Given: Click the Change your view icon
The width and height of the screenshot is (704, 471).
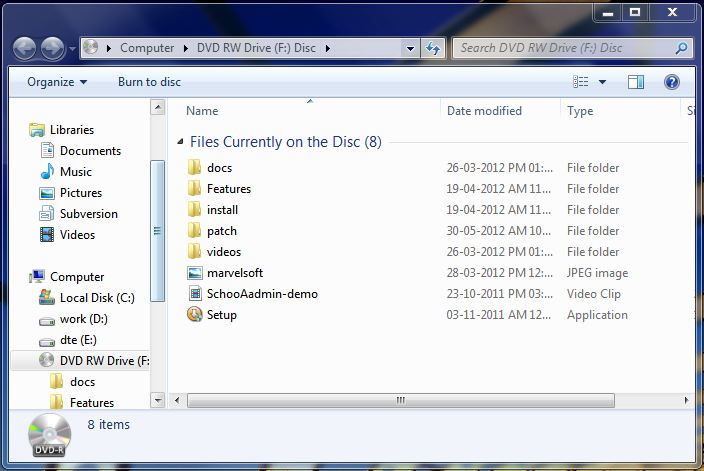Looking at the screenshot, I should 581,82.
